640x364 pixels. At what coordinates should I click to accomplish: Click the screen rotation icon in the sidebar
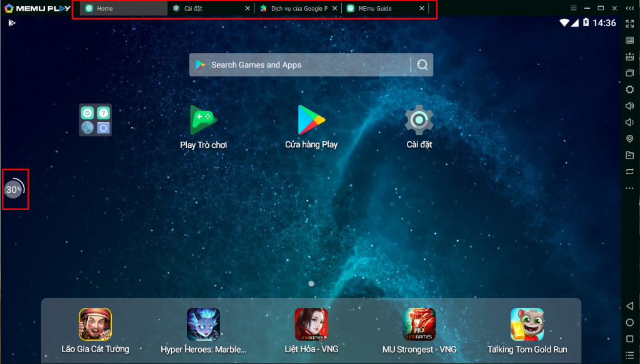click(630, 172)
